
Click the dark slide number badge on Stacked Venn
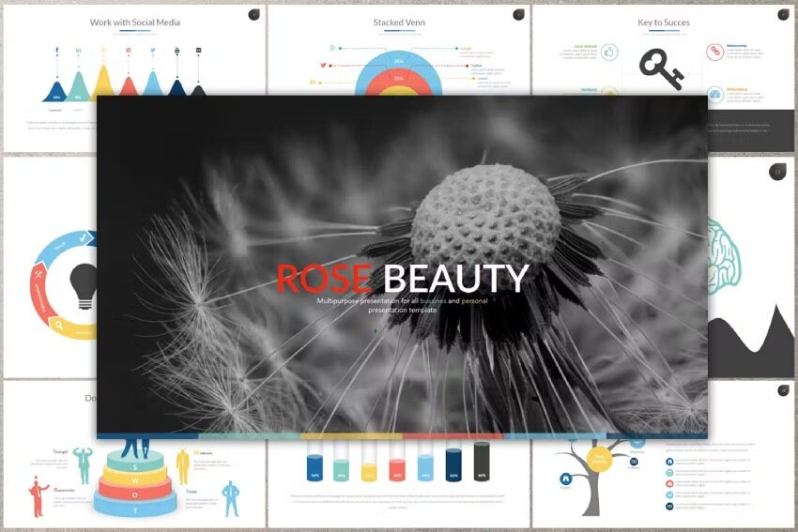(518, 15)
